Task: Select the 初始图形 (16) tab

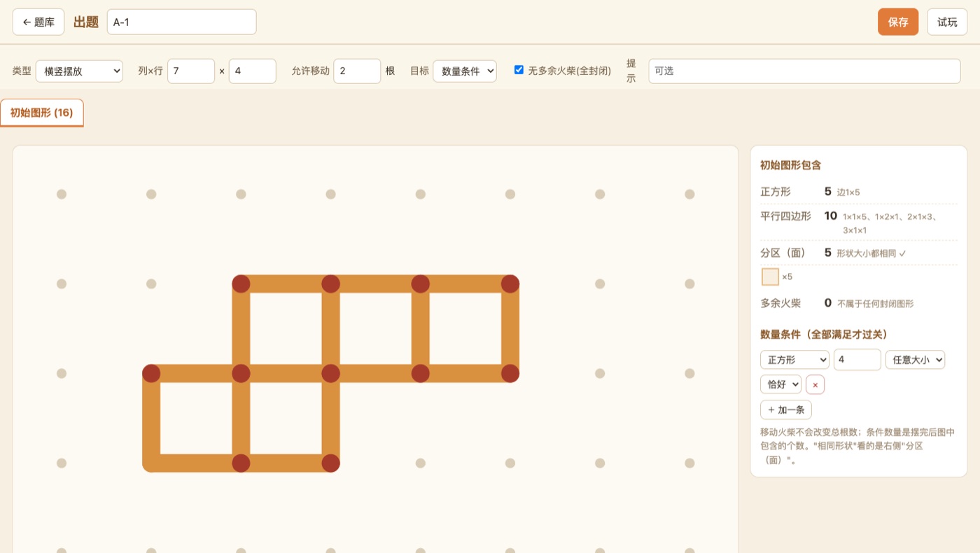Action: [41, 113]
